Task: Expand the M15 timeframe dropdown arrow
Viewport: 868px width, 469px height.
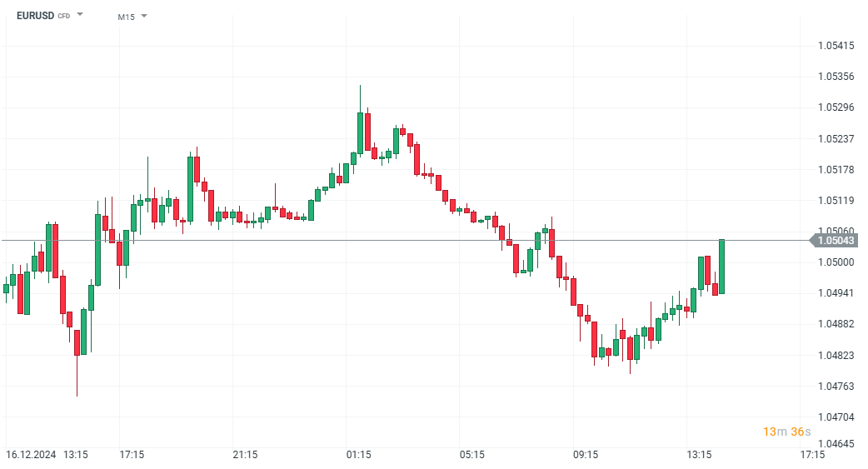Action: click(x=144, y=16)
